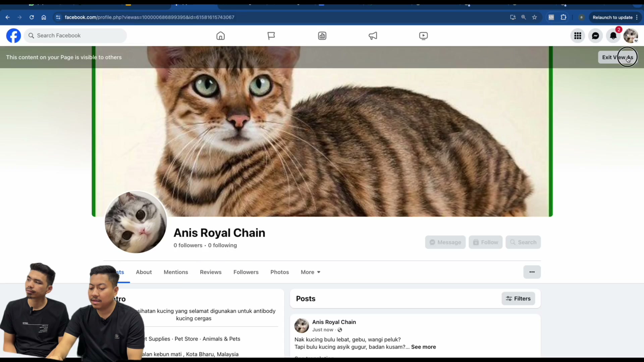This screenshot has height=362, width=644.
Task: Click the install/cast screen icon in address bar
Action: (x=513, y=17)
